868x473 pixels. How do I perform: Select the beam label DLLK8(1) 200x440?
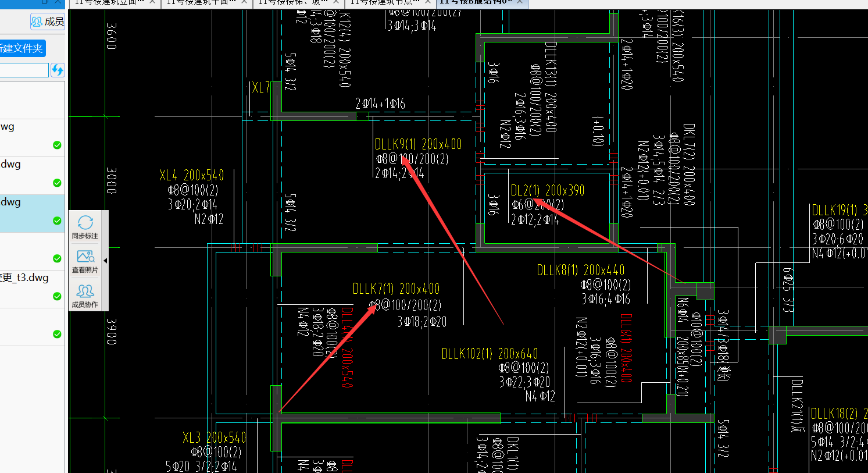click(581, 270)
